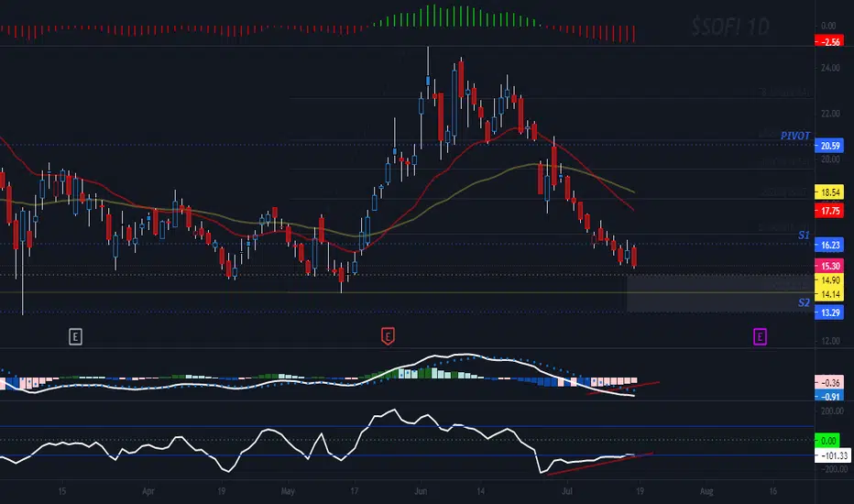854x504 pixels.
Task: Click the Apr label on time axis
Action: click(x=148, y=491)
